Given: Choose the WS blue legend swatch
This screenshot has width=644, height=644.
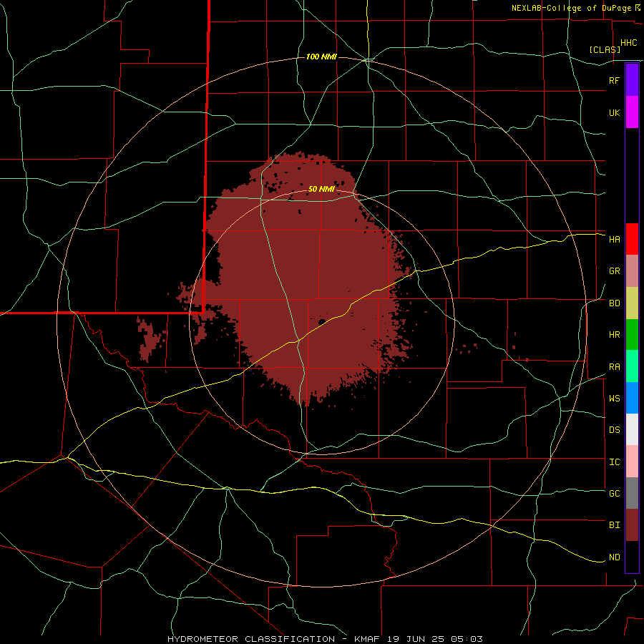Looking at the screenshot, I should [x=632, y=398].
